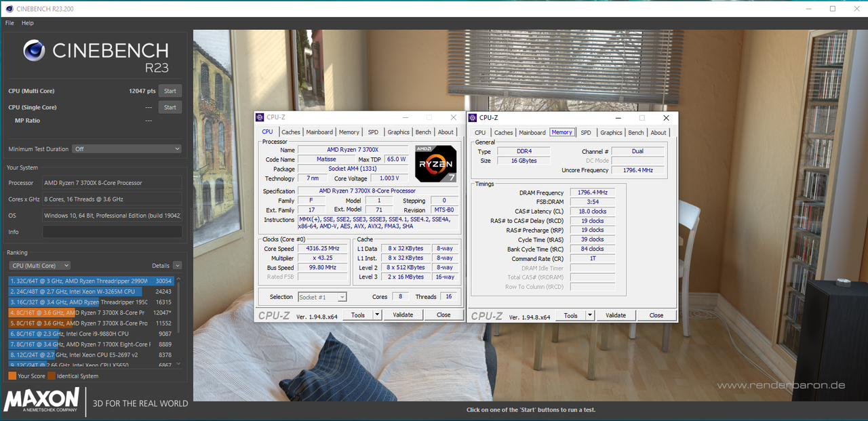Open Minimum Test Duration dropdown

[127, 149]
